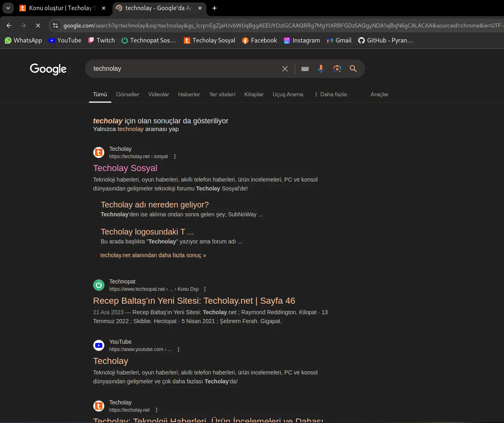This screenshot has width=504, height=423.
Task: Switch to Videolar tab
Action: 159,95
